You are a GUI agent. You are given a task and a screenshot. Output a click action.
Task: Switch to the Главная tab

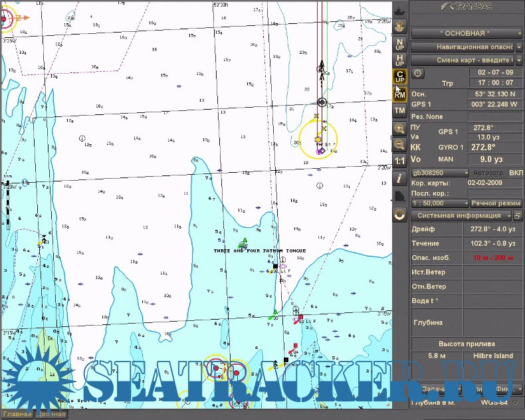(x=16, y=415)
